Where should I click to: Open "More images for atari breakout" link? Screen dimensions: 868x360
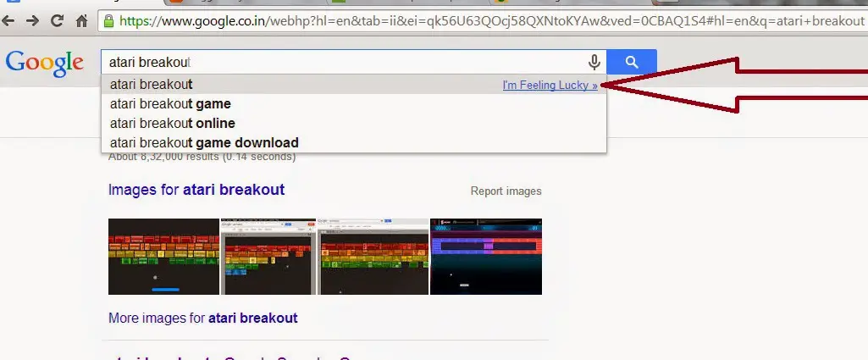click(203, 318)
